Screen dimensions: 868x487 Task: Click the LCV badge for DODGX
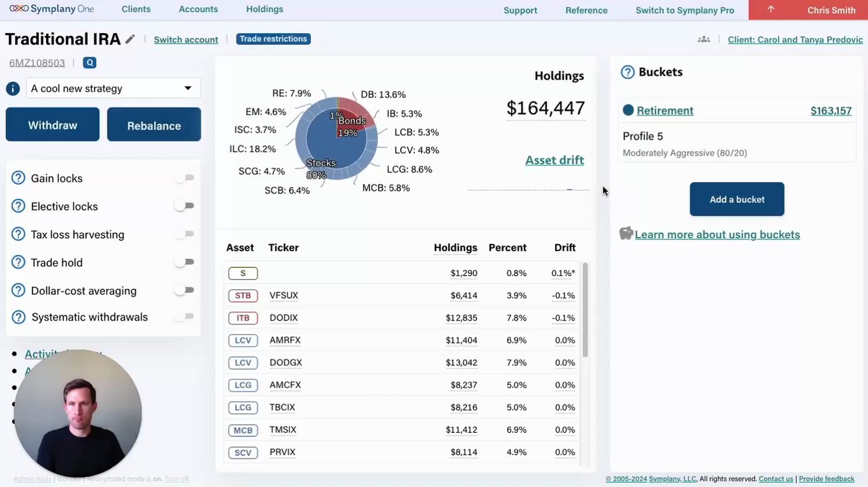243,363
